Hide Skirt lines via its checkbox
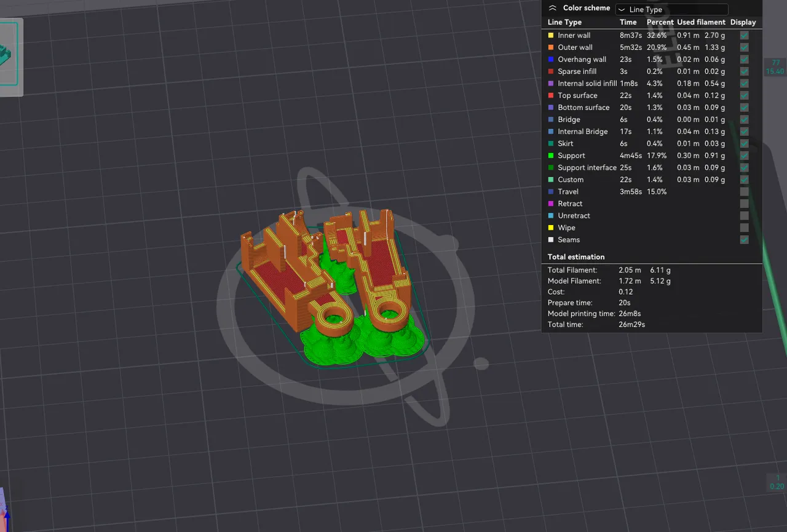This screenshot has height=532, width=787. tap(745, 143)
